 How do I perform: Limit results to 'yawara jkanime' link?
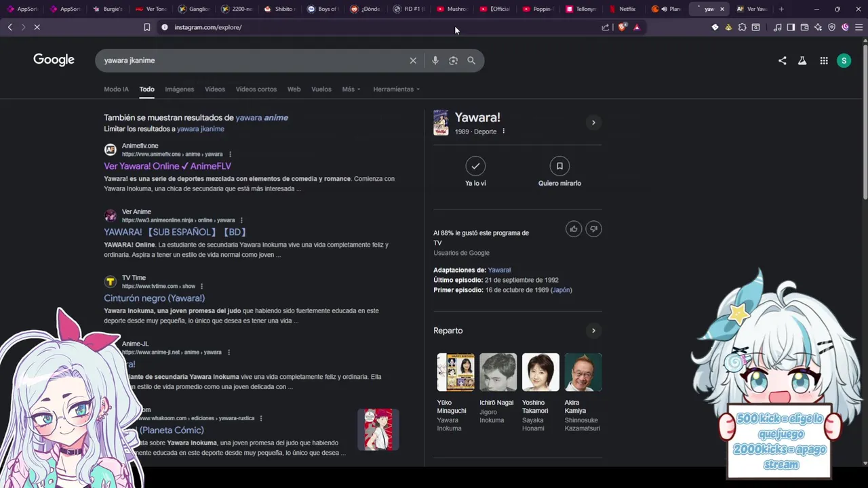[x=201, y=129]
